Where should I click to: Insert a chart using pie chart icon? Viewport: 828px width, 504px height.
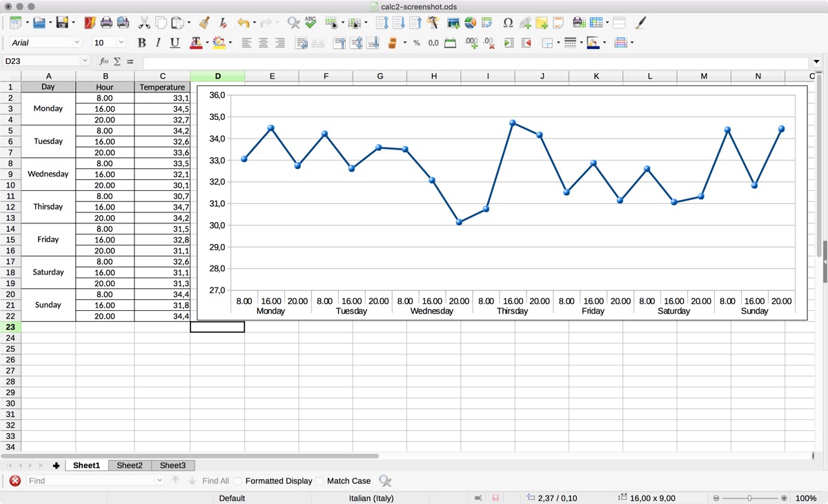tap(471, 23)
